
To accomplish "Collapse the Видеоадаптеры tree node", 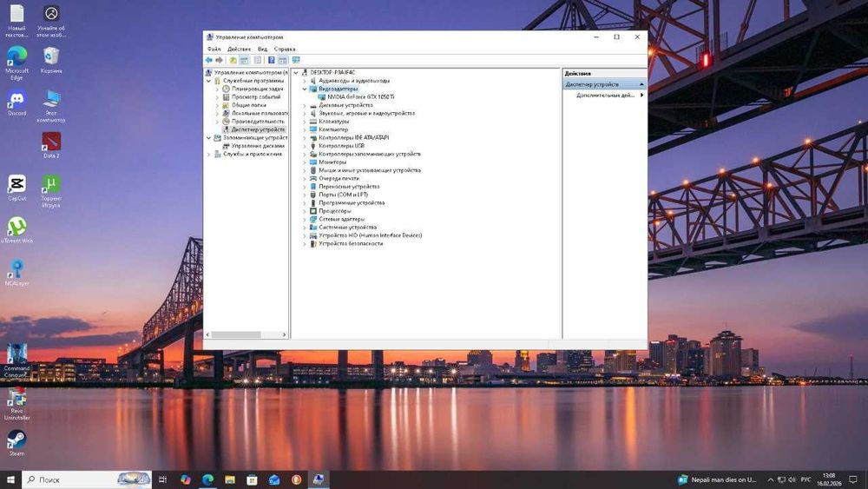I will pyautogui.click(x=305, y=89).
